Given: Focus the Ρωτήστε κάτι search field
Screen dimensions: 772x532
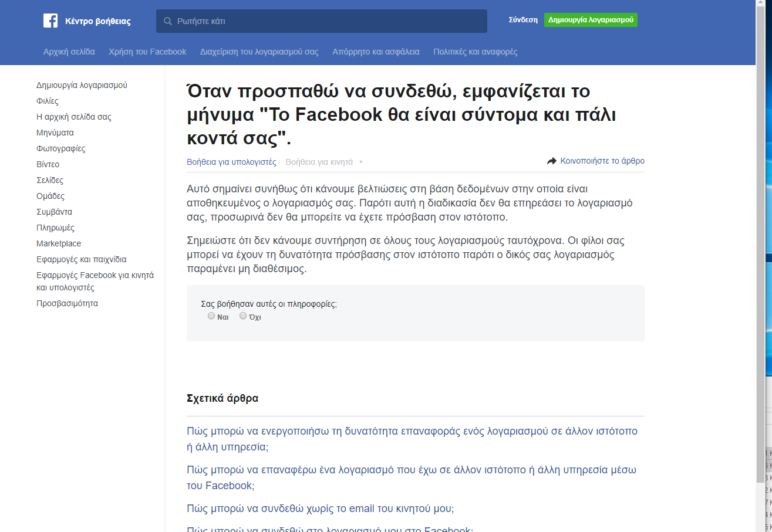Looking at the screenshot, I should (322, 21).
